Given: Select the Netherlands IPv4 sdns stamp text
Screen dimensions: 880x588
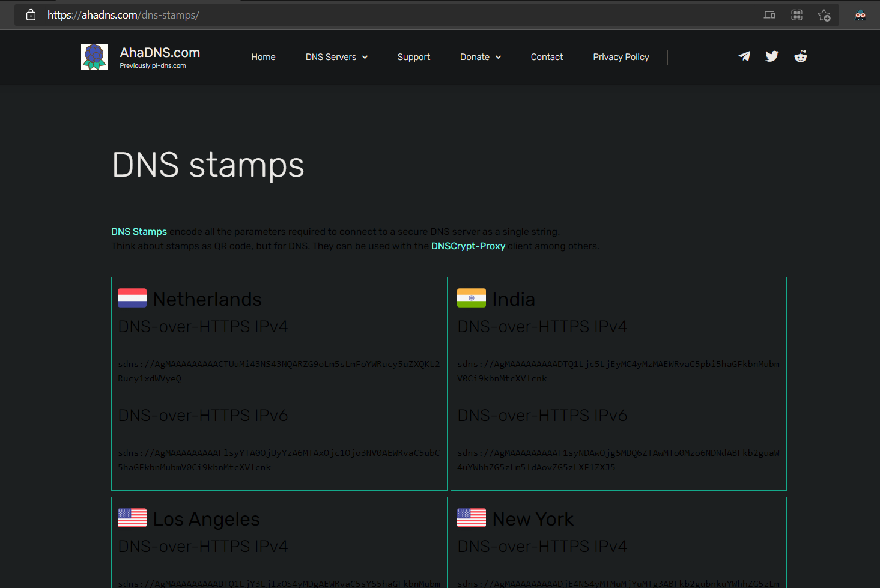Looking at the screenshot, I should [x=279, y=371].
